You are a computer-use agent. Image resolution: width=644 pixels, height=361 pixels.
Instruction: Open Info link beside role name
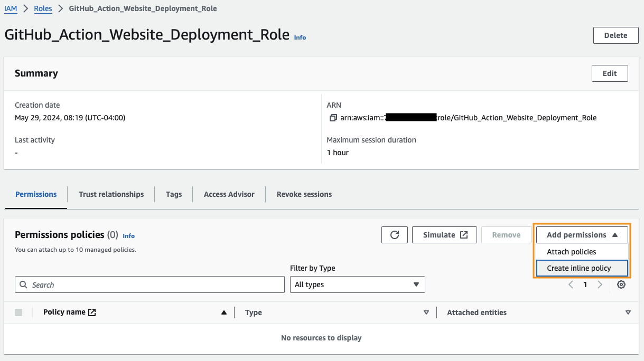300,37
